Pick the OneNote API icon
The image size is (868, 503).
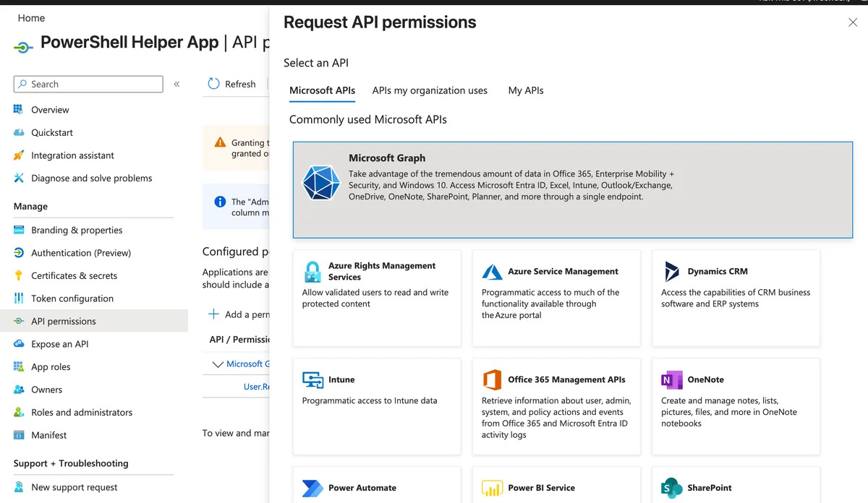(672, 379)
